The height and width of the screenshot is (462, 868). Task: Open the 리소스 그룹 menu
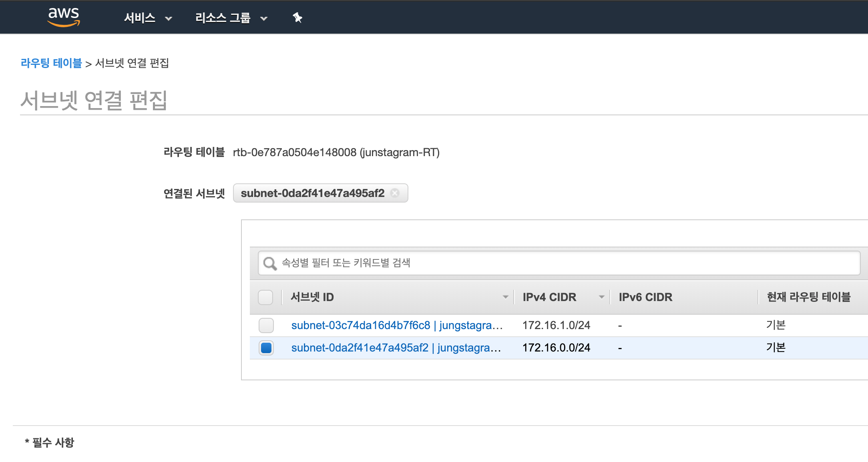pyautogui.click(x=223, y=18)
